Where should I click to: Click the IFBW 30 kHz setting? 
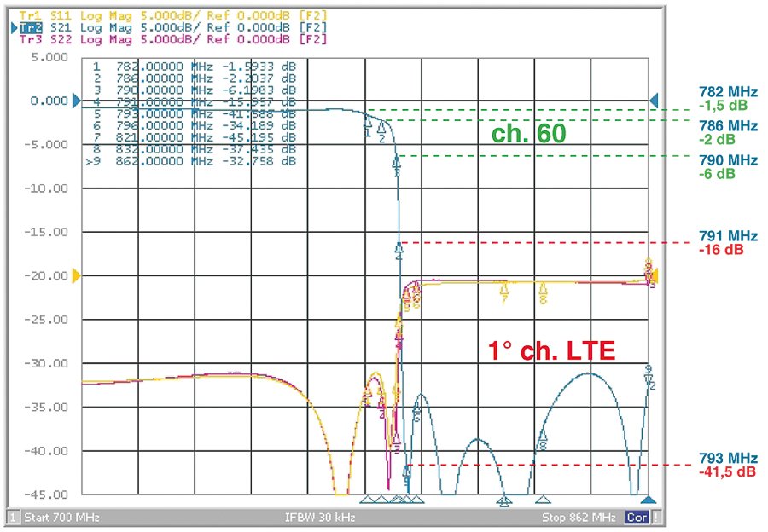(x=320, y=518)
